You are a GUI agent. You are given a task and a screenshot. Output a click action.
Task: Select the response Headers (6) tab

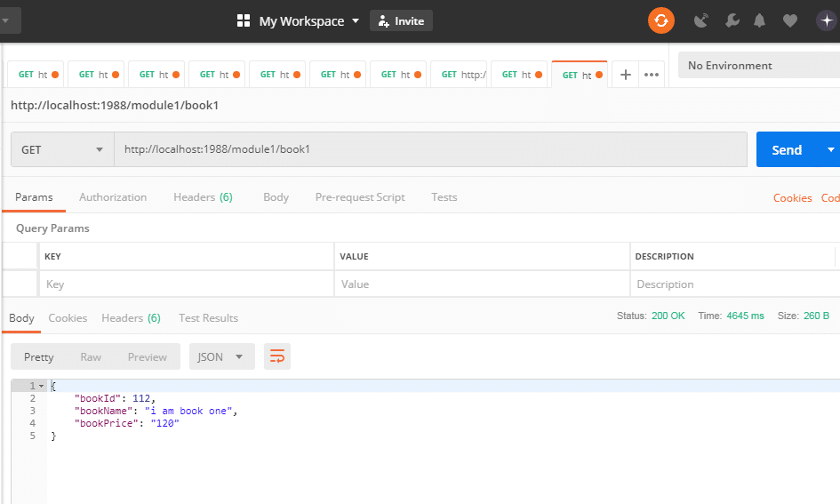point(132,318)
